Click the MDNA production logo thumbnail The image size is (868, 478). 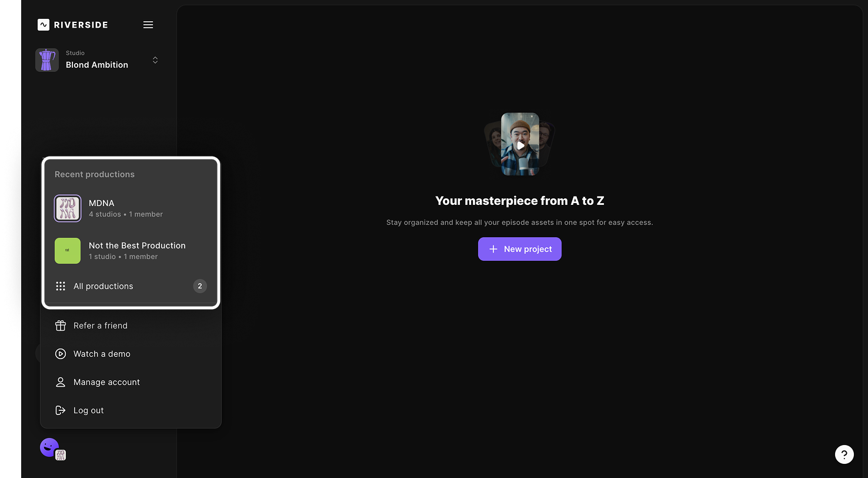pos(68,208)
